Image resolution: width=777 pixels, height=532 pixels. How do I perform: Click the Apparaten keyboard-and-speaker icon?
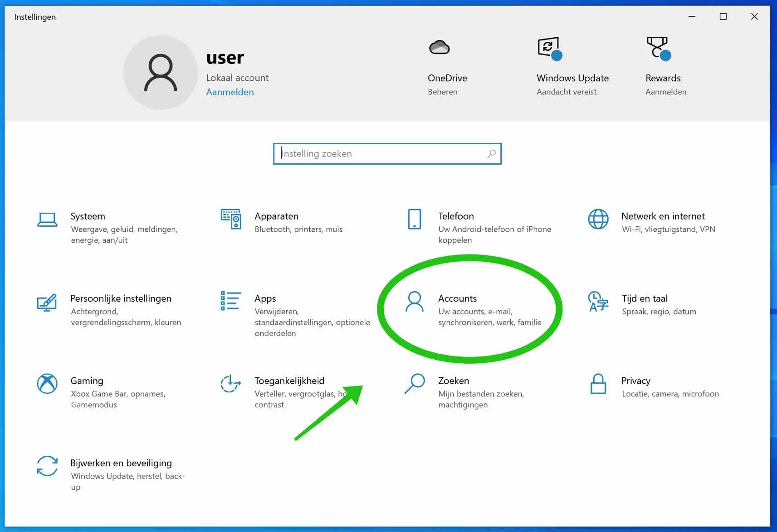pos(231,219)
